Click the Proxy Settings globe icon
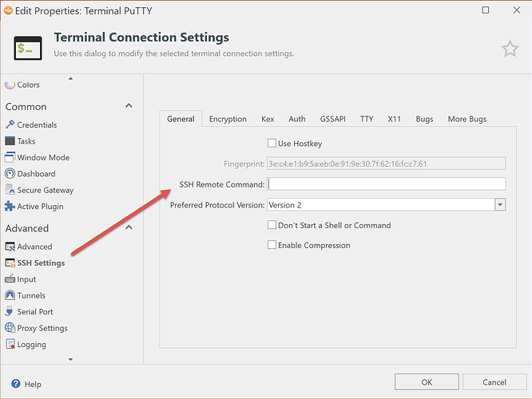Viewport: 532px width, 399px height. coord(10,328)
